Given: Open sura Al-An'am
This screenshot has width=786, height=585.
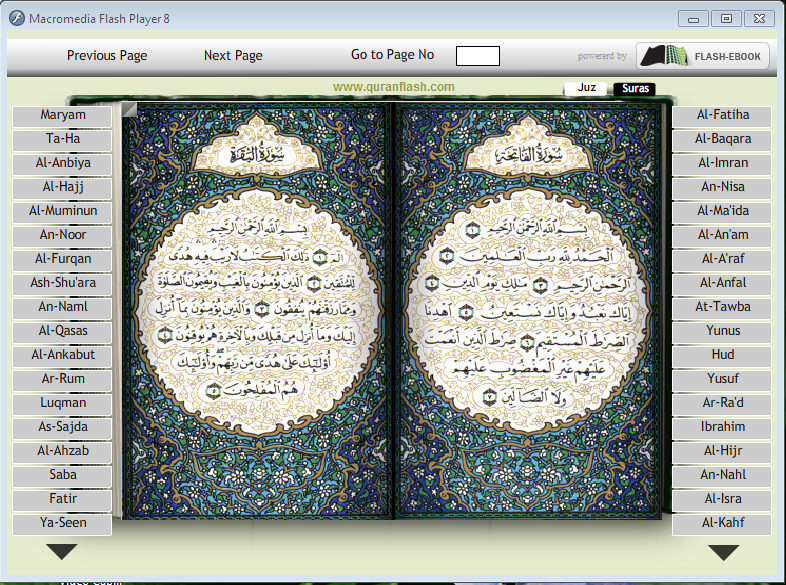Looking at the screenshot, I should point(722,236).
